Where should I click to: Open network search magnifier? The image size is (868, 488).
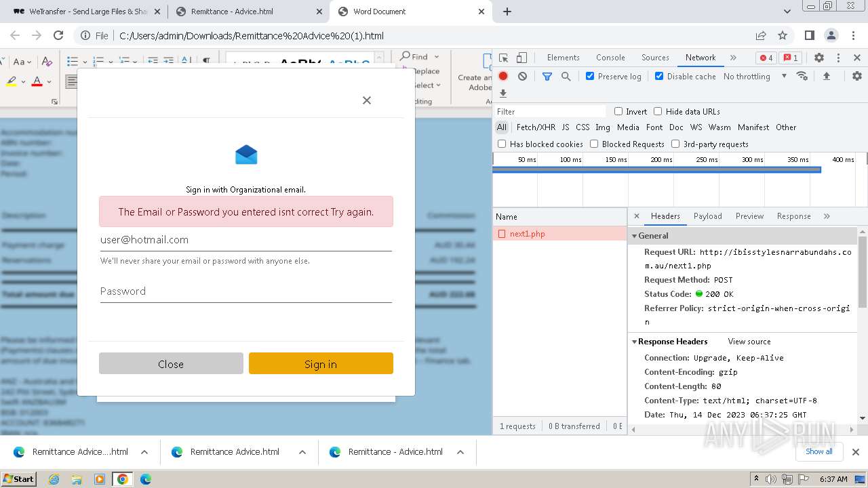coord(566,77)
